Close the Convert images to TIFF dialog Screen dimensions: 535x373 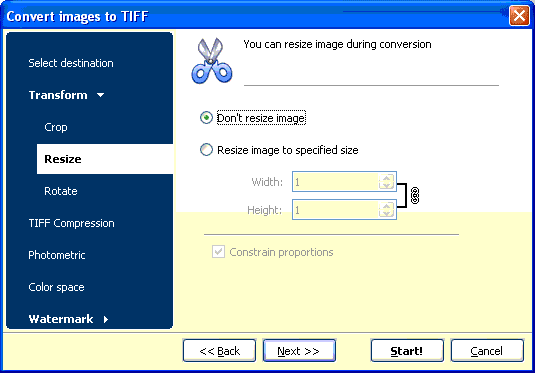click(x=519, y=16)
